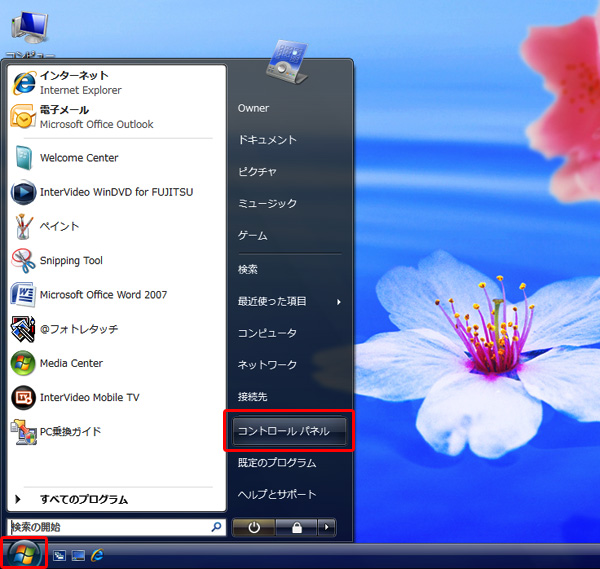Open 検索 from Start menu

(248, 269)
